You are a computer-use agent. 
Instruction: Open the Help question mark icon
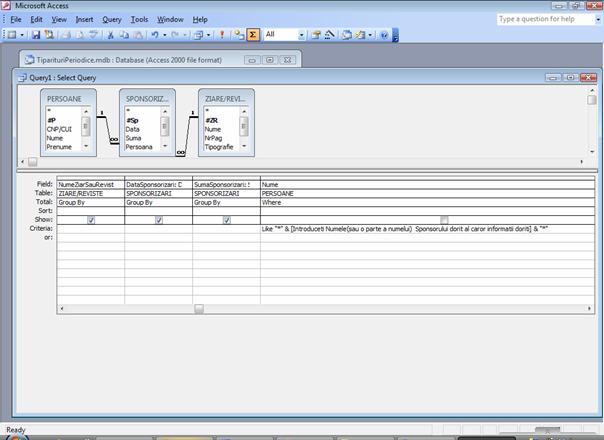382,35
